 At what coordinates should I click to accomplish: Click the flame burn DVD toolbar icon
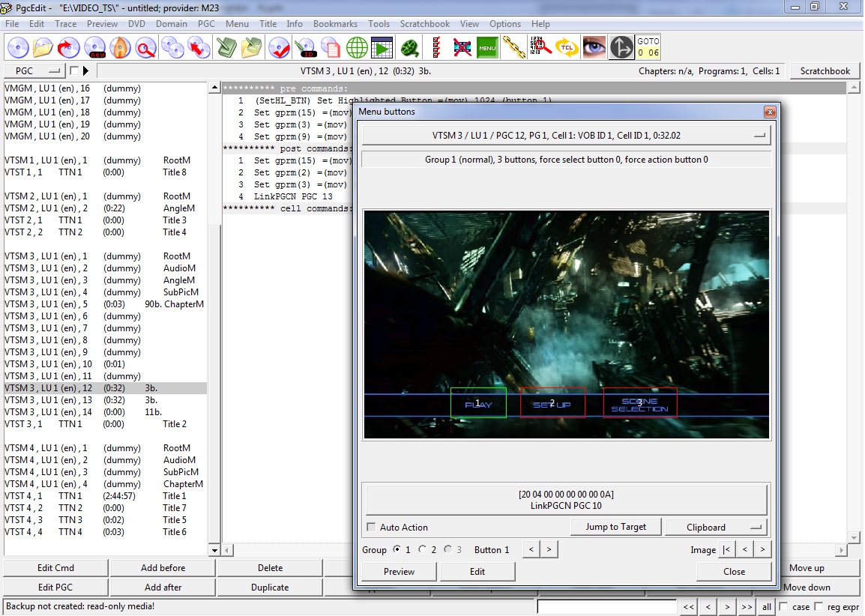click(119, 47)
